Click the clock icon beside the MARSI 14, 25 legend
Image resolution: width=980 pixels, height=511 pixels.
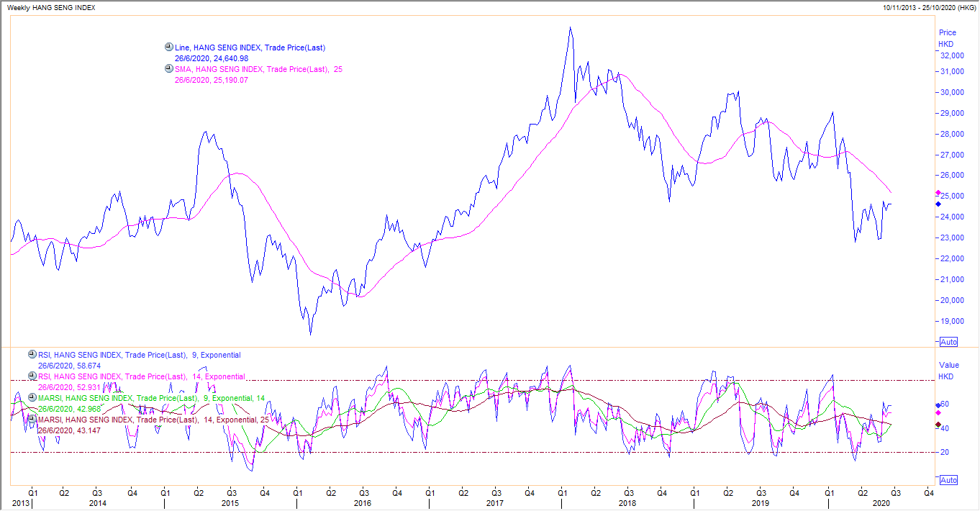[32, 419]
